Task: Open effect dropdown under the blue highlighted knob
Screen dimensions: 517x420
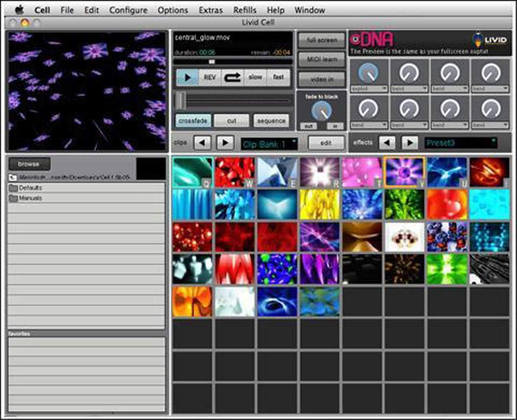Action: (x=369, y=89)
